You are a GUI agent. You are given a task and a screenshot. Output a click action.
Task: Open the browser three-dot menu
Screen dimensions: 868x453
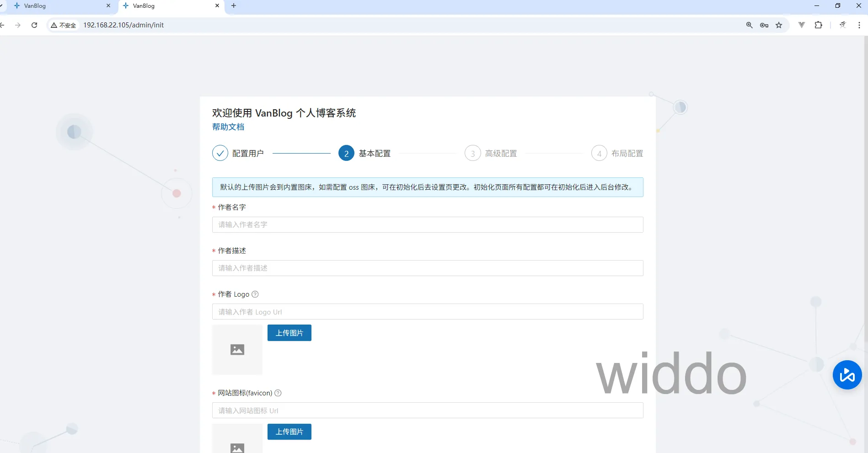point(859,25)
